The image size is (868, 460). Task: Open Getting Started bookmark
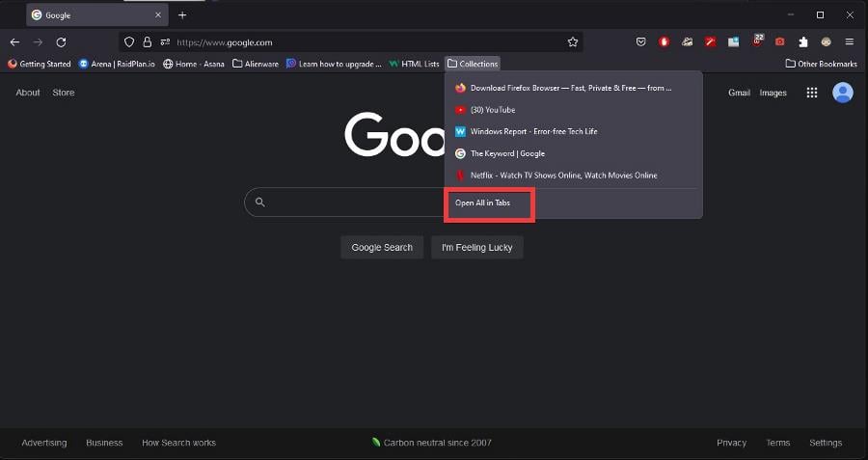pos(40,65)
